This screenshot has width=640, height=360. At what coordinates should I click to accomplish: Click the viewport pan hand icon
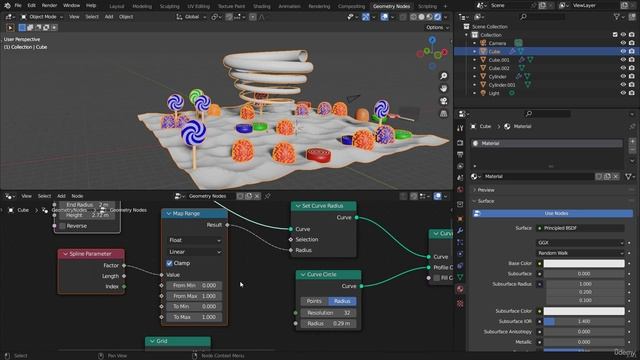click(x=443, y=89)
